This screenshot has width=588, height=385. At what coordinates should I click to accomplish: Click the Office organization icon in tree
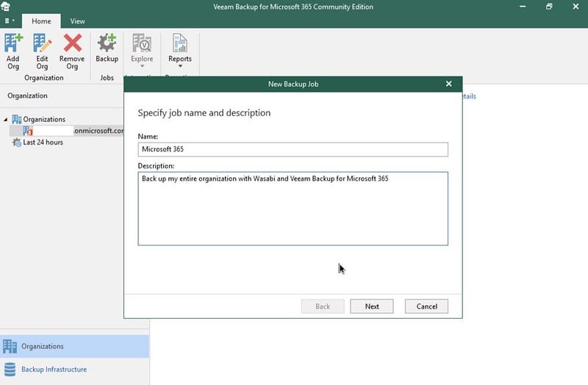pyautogui.click(x=27, y=131)
